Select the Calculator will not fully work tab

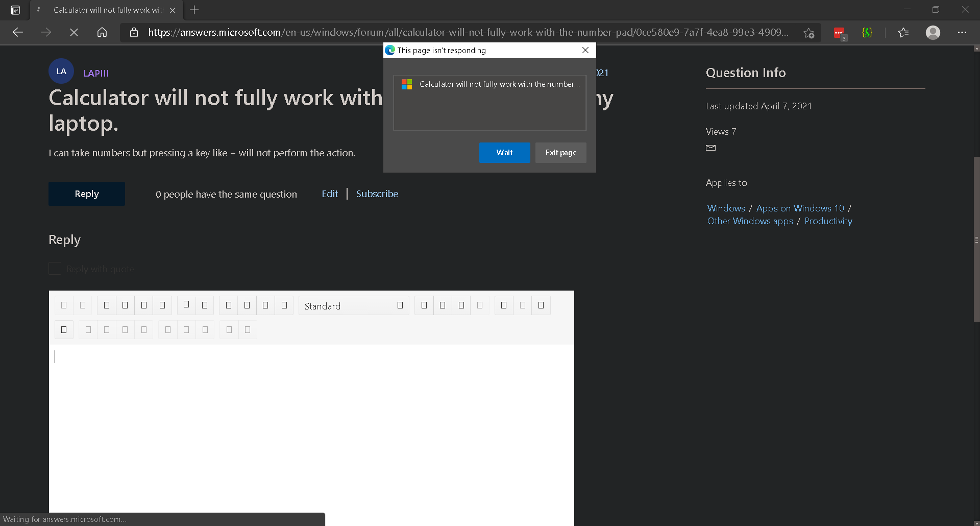click(x=107, y=10)
